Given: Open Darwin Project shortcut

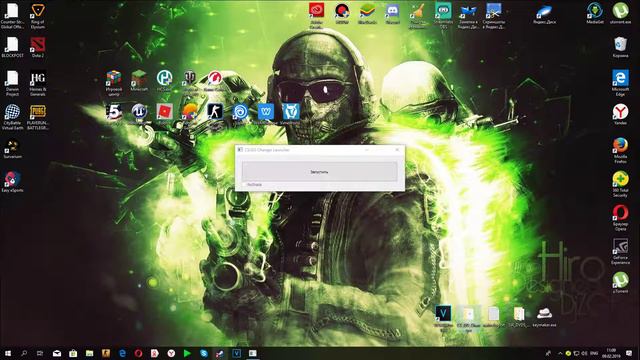Looking at the screenshot, I should pyautogui.click(x=12, y=83).
